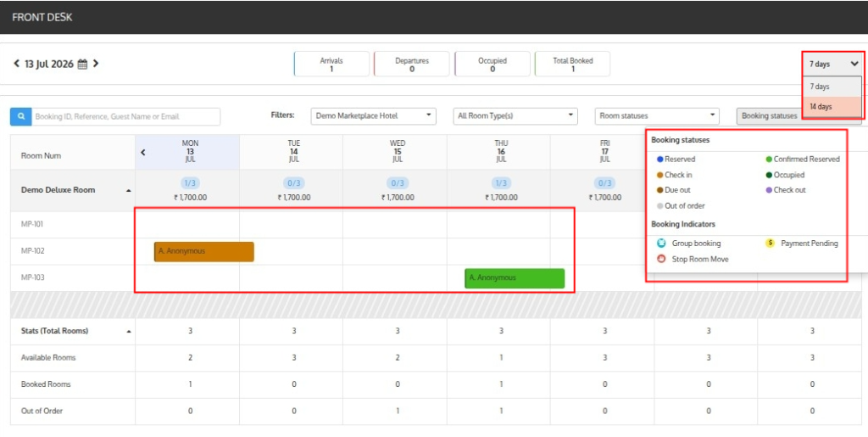Click the Tuesday ₹ 1,700.00 rate

[x=294, y=197]
